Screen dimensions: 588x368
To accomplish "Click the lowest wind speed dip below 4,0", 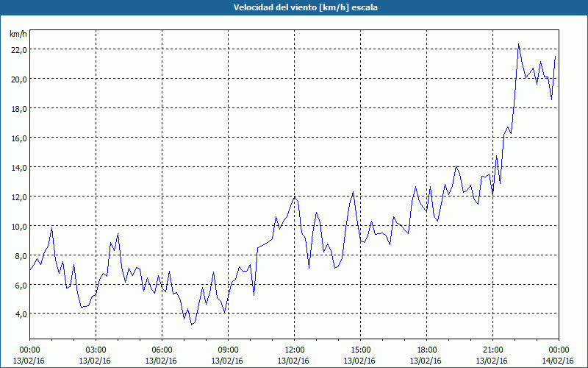I will pyautogui.click(x=191, y=325).
